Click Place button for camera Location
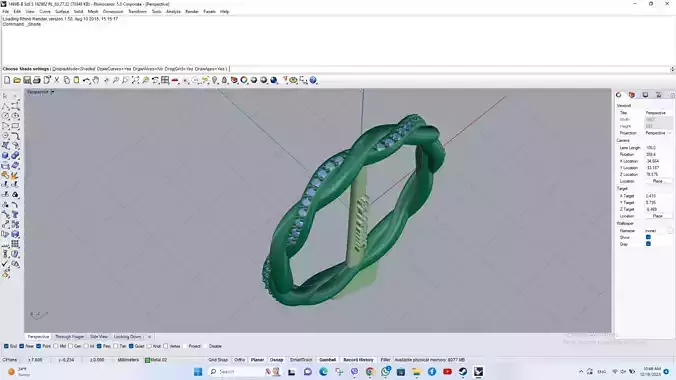Viewport: 676px width, 380px height. click(x=657, y=182)
